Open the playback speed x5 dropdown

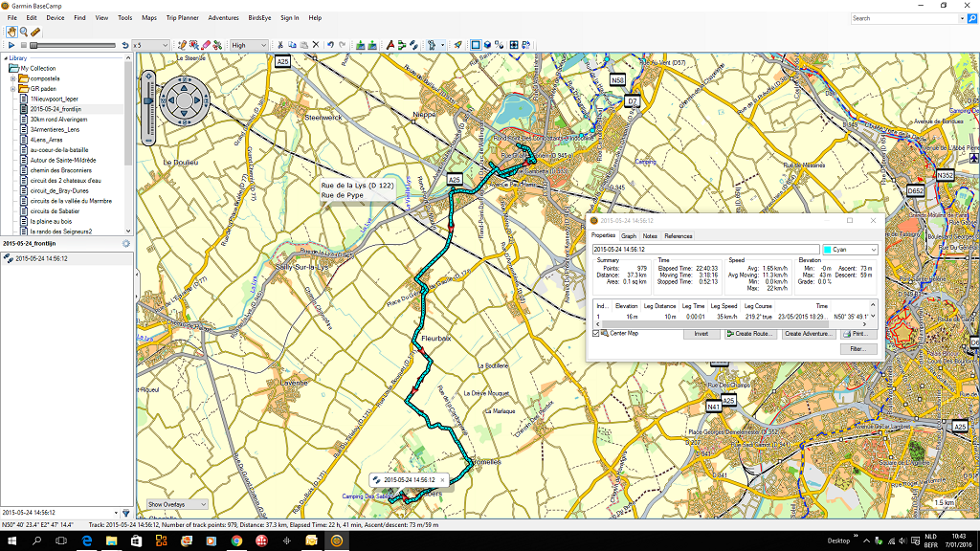150,45
